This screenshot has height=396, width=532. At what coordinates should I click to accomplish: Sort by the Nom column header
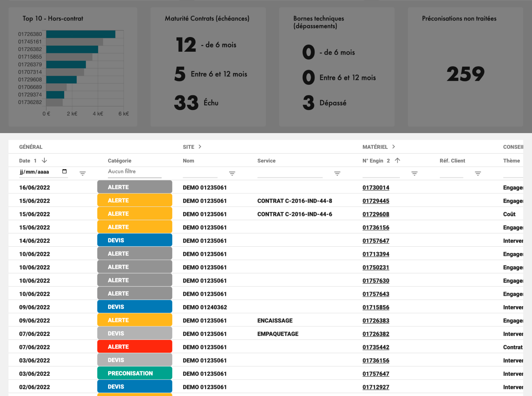(x=189, y=161)
